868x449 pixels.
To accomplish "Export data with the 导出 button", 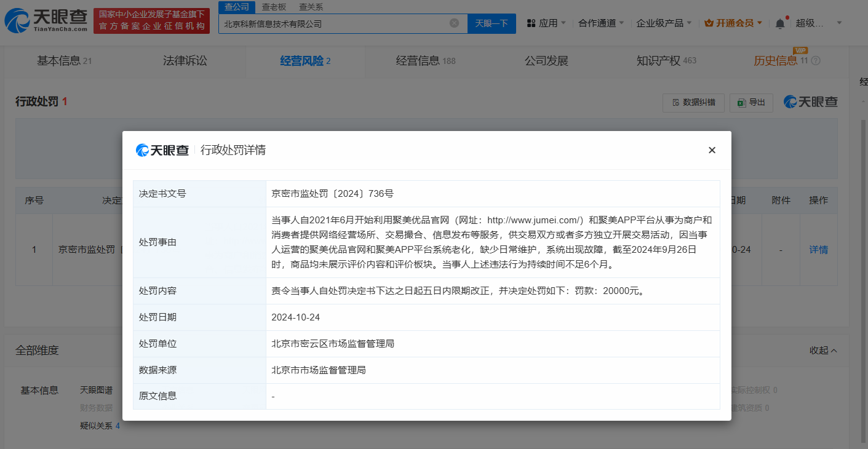I will coord(751,103).
